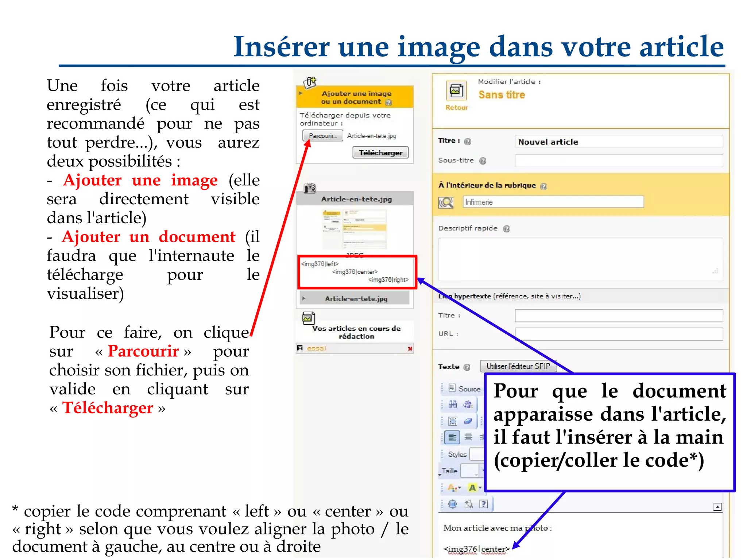This screenshot has width=747, height=560.
Task: Click the red X next to essai
Action: (x=410, y=349)
